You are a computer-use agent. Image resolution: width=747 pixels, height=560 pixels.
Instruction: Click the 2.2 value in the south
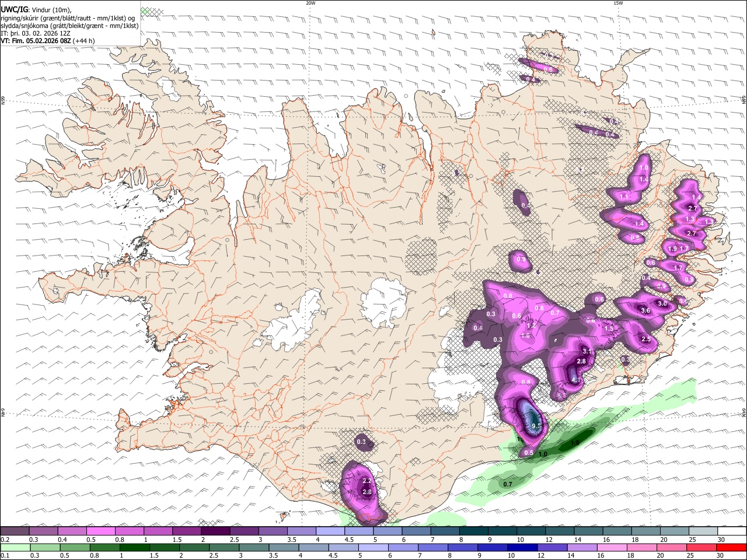pos(367,481)
